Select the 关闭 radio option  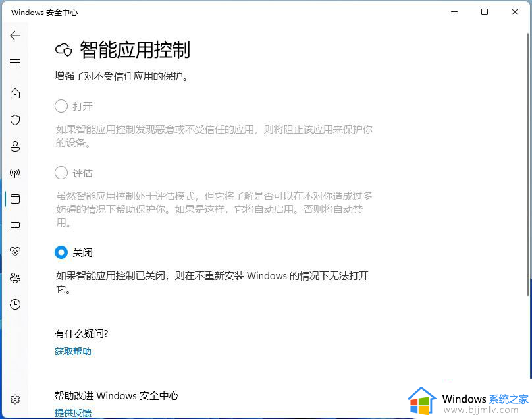pos(61,252)
